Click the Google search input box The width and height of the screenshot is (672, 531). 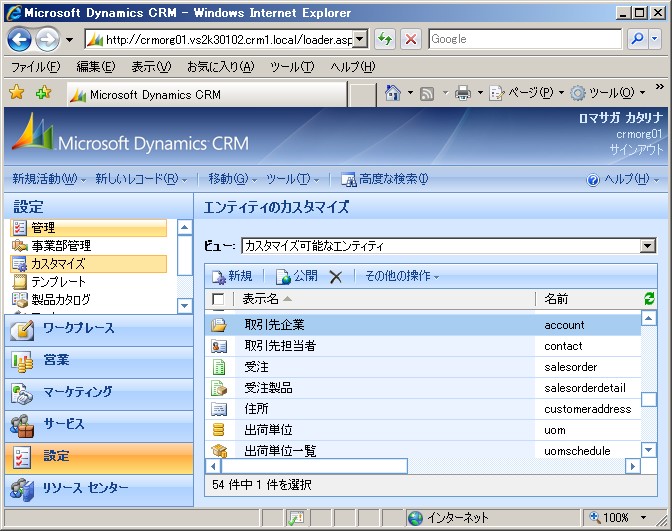[525, 39]
